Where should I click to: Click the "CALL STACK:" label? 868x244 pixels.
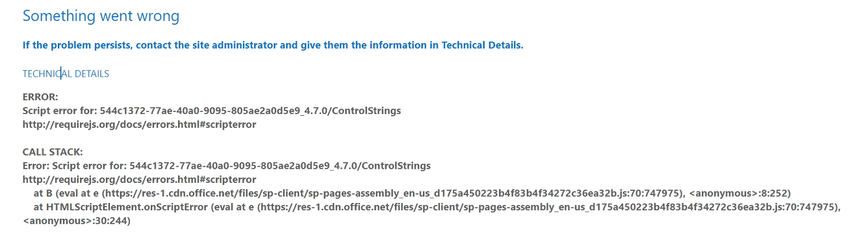53,152
